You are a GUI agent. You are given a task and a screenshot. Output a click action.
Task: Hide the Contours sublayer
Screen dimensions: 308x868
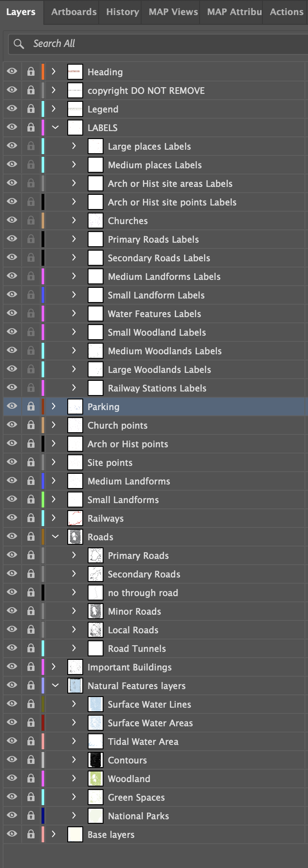pyautogui.click(x=12, y=759)
